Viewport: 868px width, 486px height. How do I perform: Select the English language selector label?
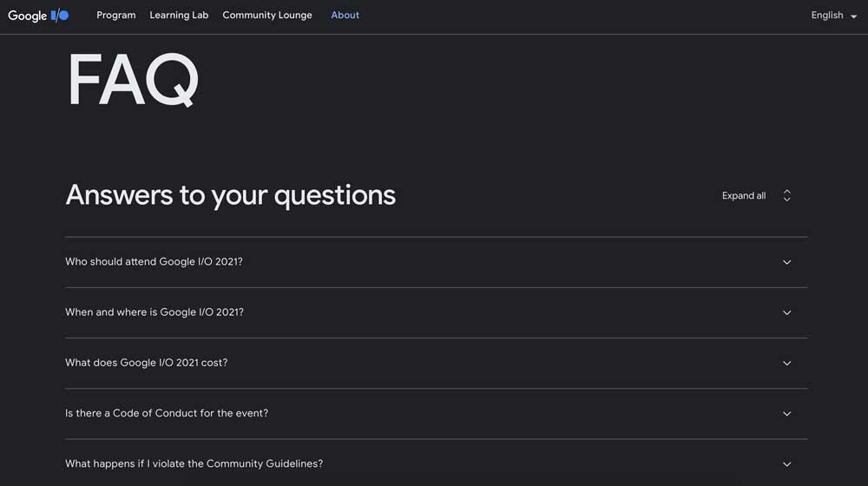(827, 15)
